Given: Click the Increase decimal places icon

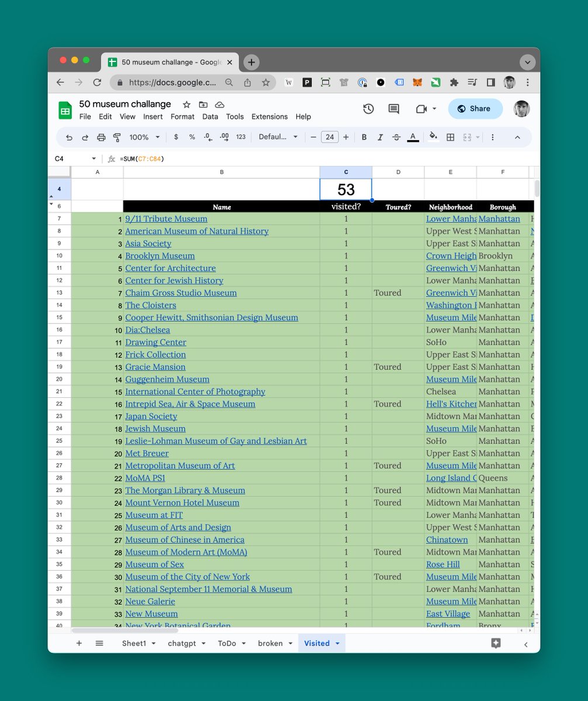Looking at the screenshot, I should pyautogui.click(x=224, y=137).
